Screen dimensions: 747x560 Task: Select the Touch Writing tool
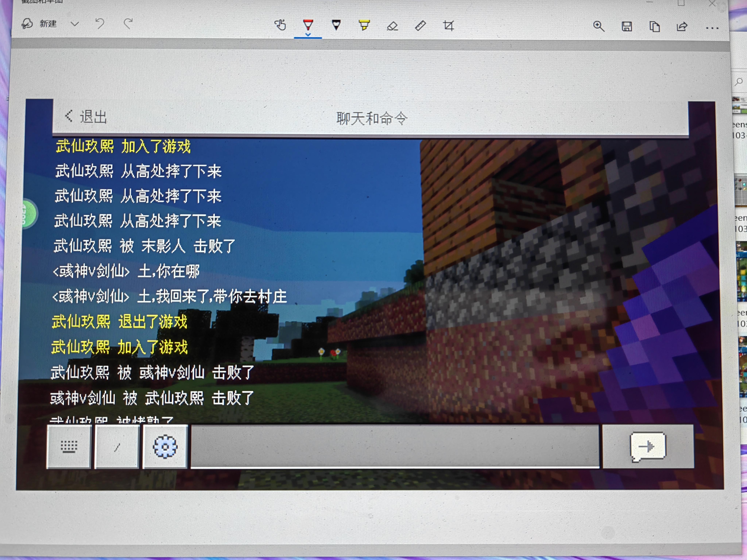pos(280,25)
